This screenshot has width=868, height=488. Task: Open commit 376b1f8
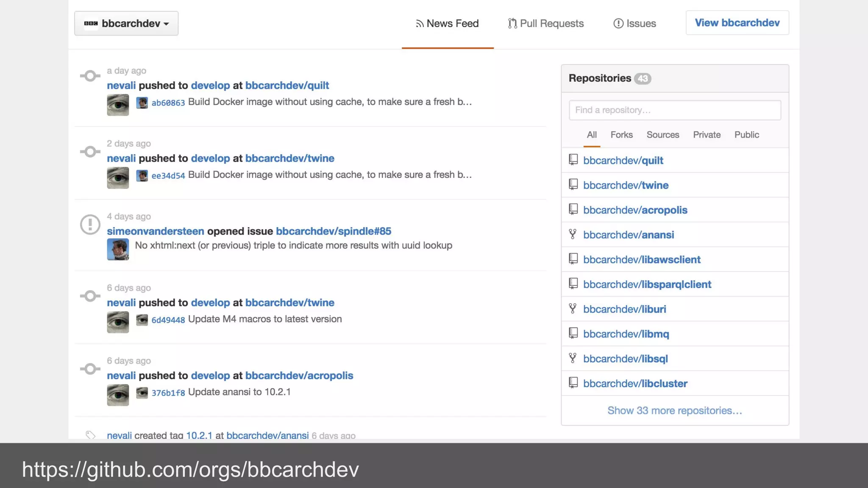point(168,393)
